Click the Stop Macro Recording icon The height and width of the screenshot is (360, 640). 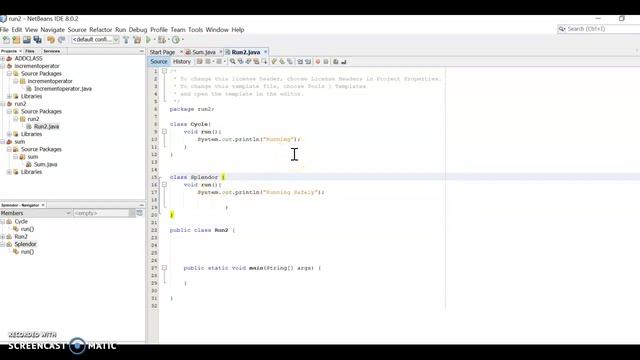pyautogui.click(x=326, y=62)
